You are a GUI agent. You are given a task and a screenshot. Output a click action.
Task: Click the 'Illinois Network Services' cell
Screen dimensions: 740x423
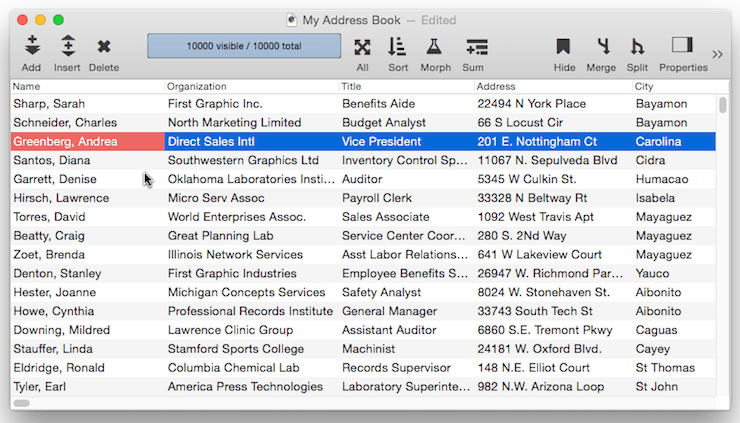[252, 255]
